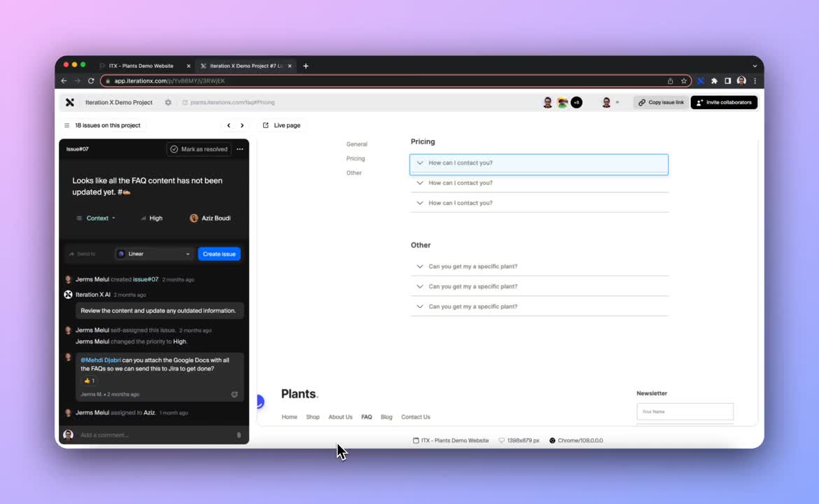
Task: Click the browser forward arrow
Action: [77, 81]
